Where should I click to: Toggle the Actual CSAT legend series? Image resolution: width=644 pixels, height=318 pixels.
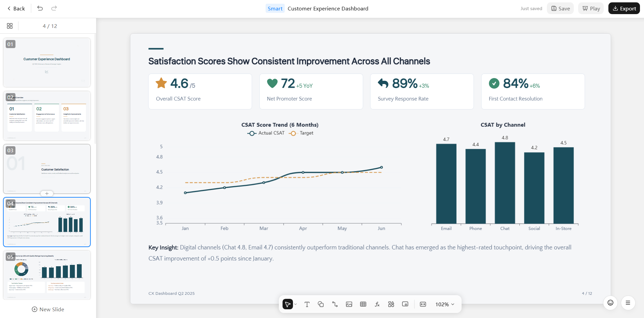[266, 133]
